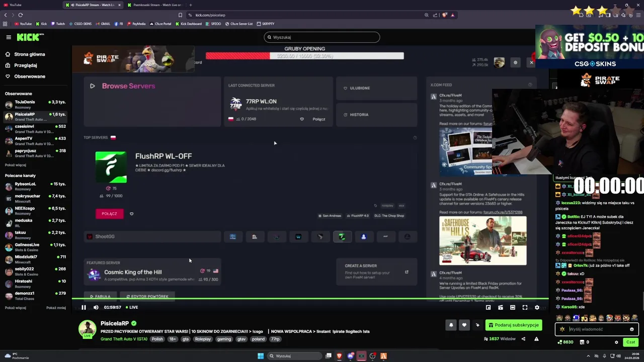This screenshot has width=644, height=362.
Task: Open Grand Theft Auto V (GTA) category link
Action: tap(124, 339)
